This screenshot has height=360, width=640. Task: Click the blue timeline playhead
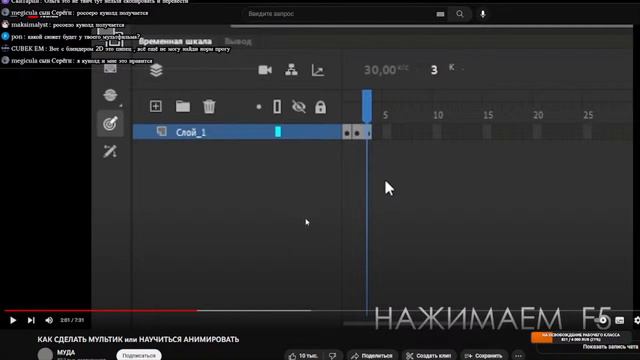pos(367,106)
